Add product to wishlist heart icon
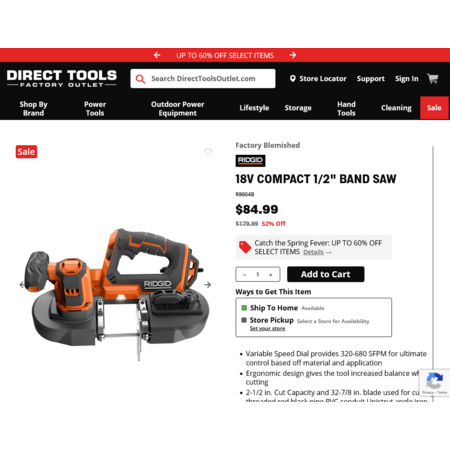This screenshot has width=450, height=450. click(208, 152)
